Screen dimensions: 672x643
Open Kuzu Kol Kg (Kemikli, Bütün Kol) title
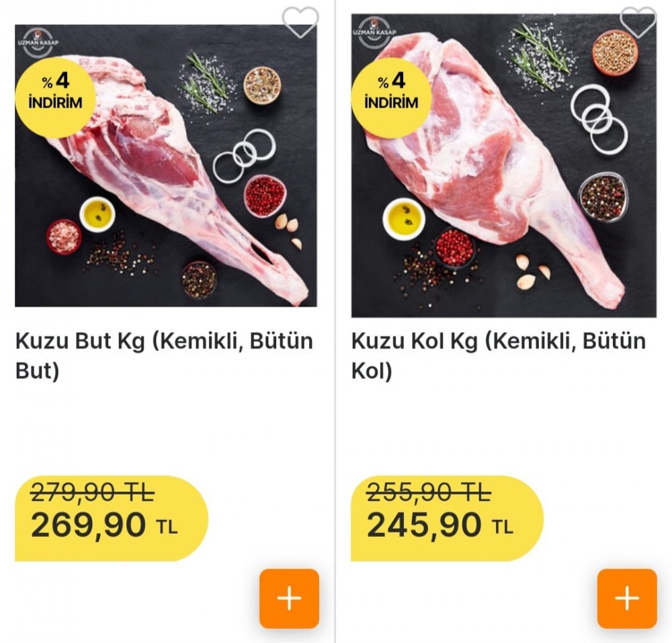click(499, 355)
